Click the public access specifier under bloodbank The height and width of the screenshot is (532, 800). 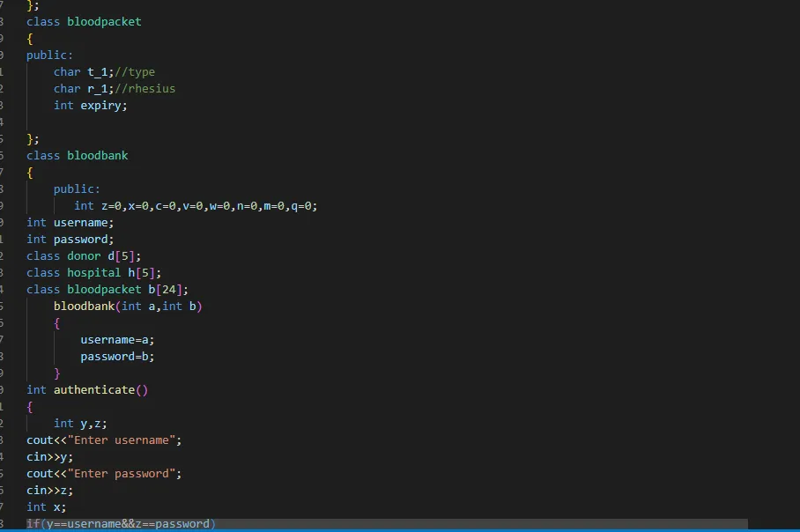click(x=77, y=188)
